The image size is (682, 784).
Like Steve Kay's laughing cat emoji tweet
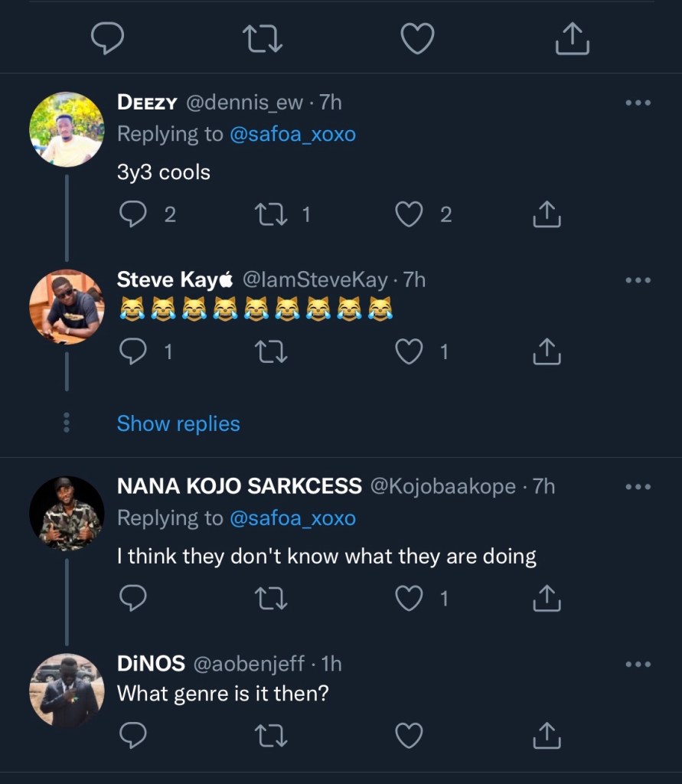pos(410,352)
